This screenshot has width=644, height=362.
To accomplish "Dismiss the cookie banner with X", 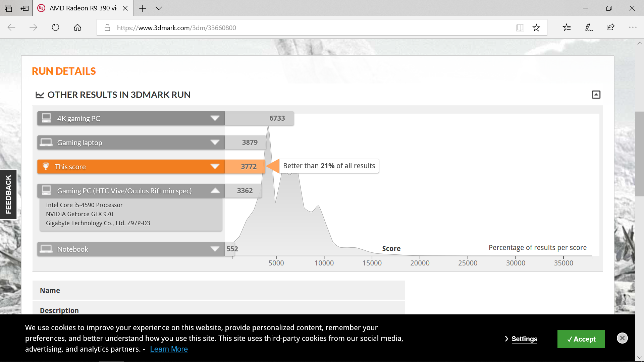I will coord(622,338).
